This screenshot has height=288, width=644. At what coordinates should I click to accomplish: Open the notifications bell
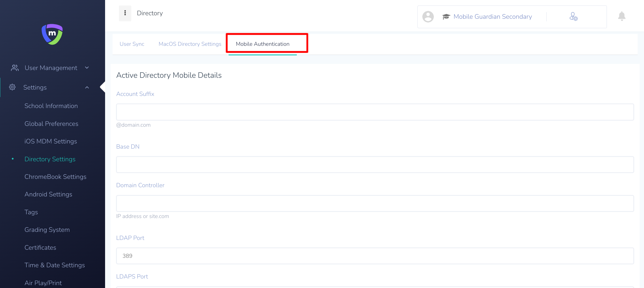pos(622,16)
